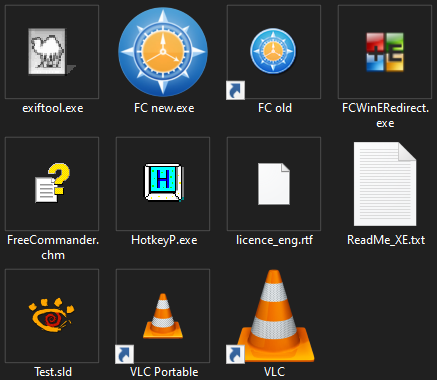The image size is (437, 380).
Task: Click the 'Test.sld' filename label
Action: pyautogui.click(x=53, y=372)
